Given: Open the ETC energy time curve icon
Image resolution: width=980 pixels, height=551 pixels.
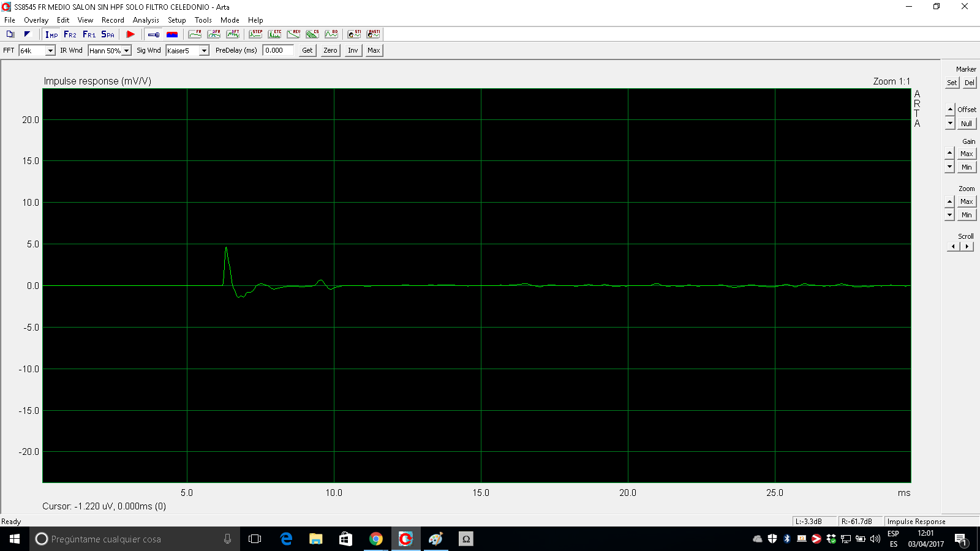Looking at the screenshot, I should (274, 34).
